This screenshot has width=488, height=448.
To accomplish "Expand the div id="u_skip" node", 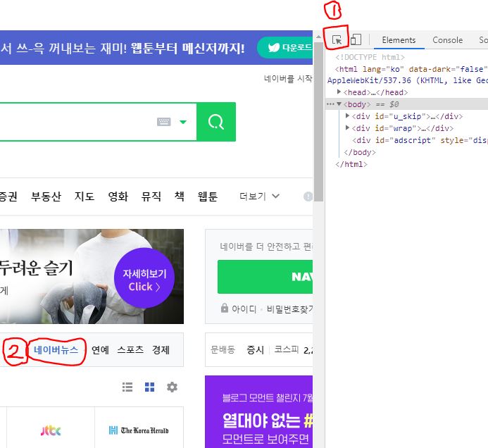I will click(347, 116).
